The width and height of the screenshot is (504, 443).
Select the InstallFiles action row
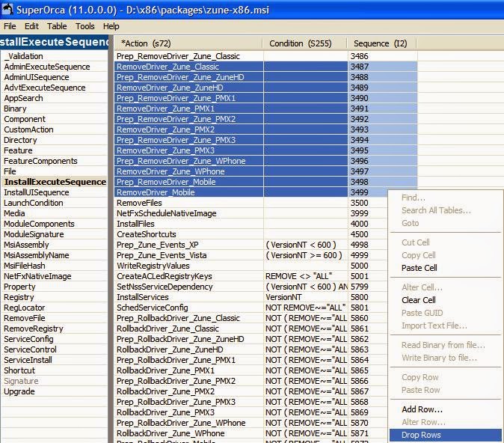[188, 224]
